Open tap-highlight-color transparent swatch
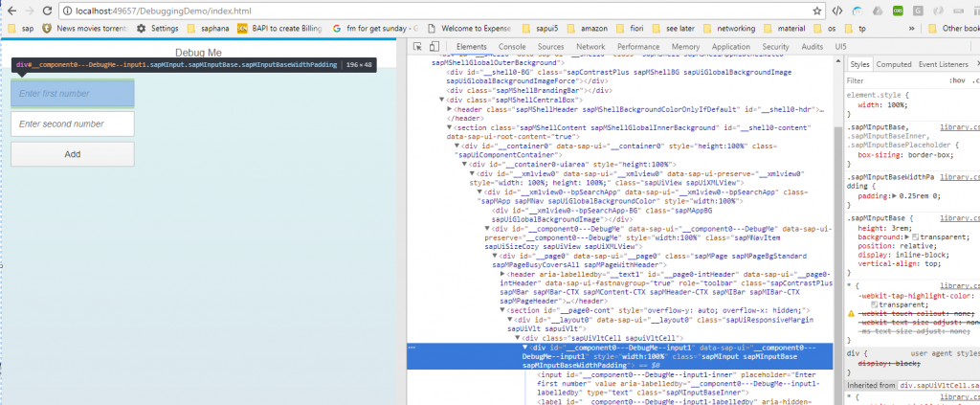 click(875, 304)
